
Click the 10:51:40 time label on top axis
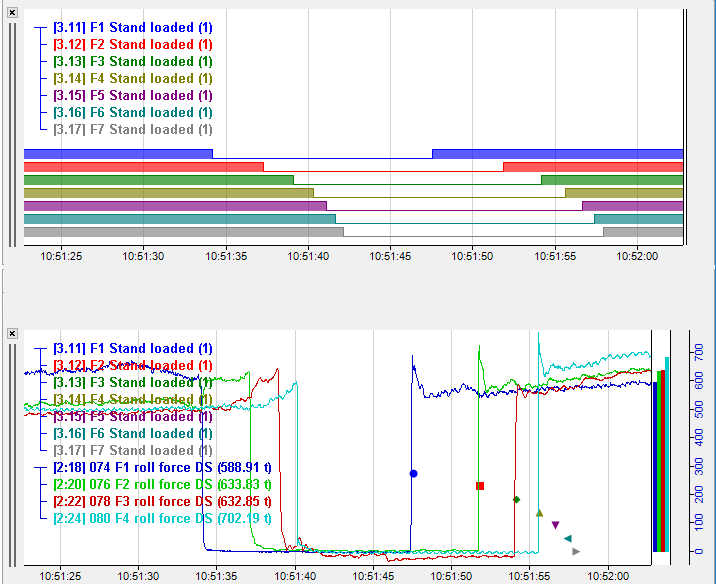307,255
